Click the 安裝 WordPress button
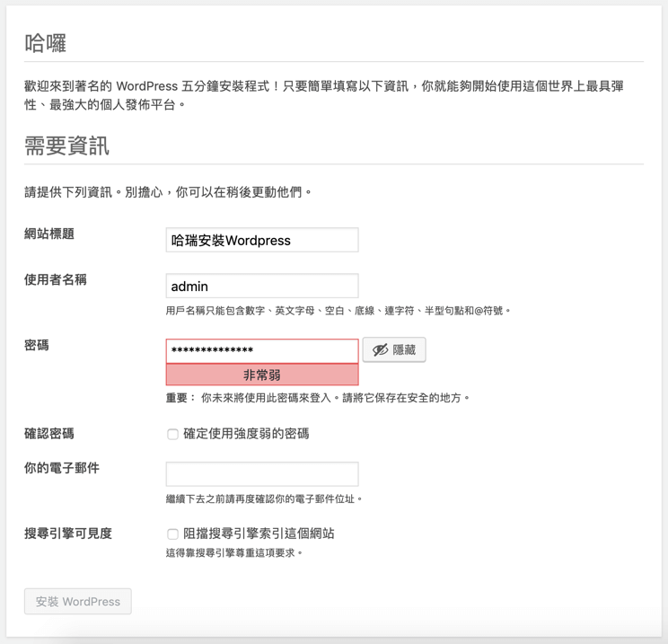The height and width of the screenshot is (644, 668). tap(78, 602)
